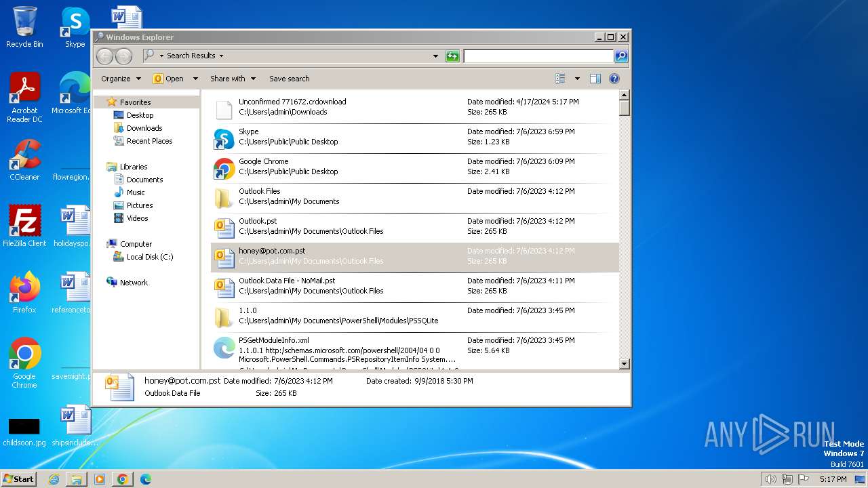The image size is (868, 488).
Task: Select Favorites in the navigation pane
Action: [x=135, y=102]
